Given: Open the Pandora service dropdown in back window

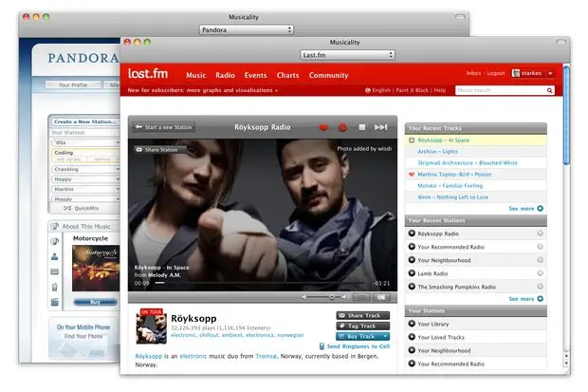Looking at the screenshot, I should (246, 29).
